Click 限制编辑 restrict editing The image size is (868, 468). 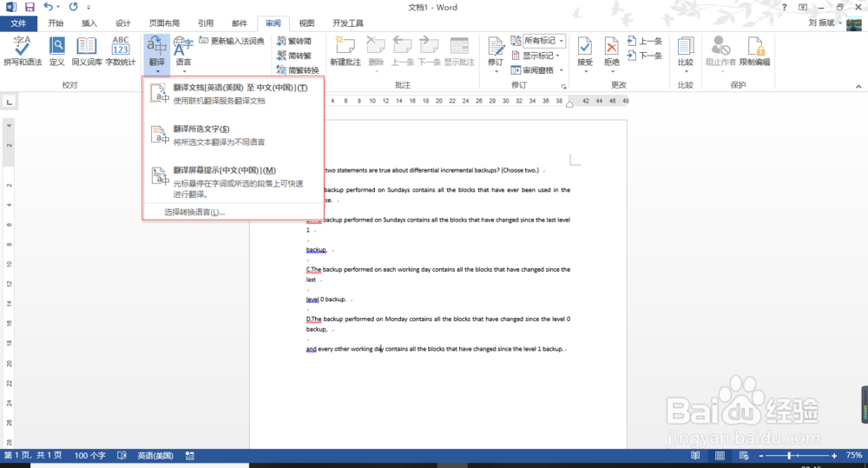coord(754,51)
